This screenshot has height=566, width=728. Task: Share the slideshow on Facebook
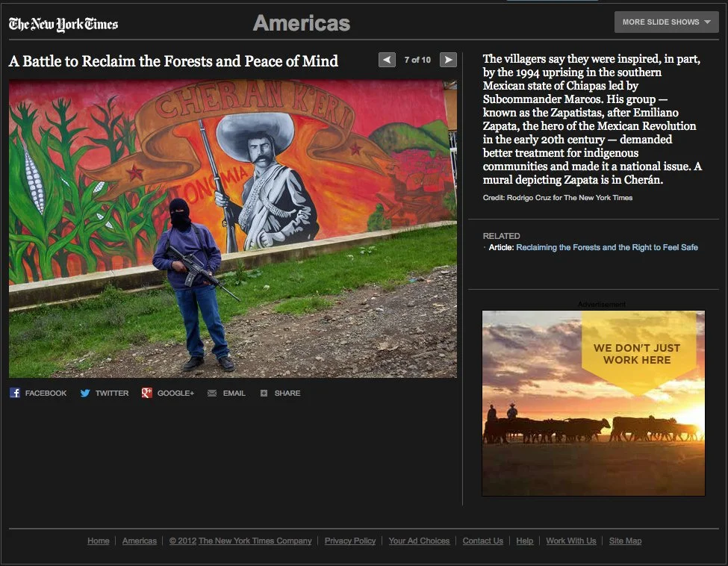[x=38, y=393]
